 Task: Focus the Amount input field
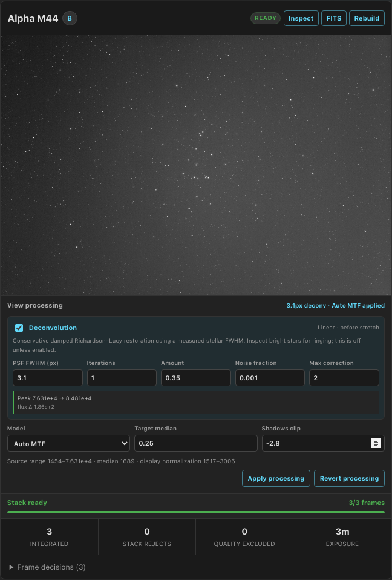tap(196, 378)
